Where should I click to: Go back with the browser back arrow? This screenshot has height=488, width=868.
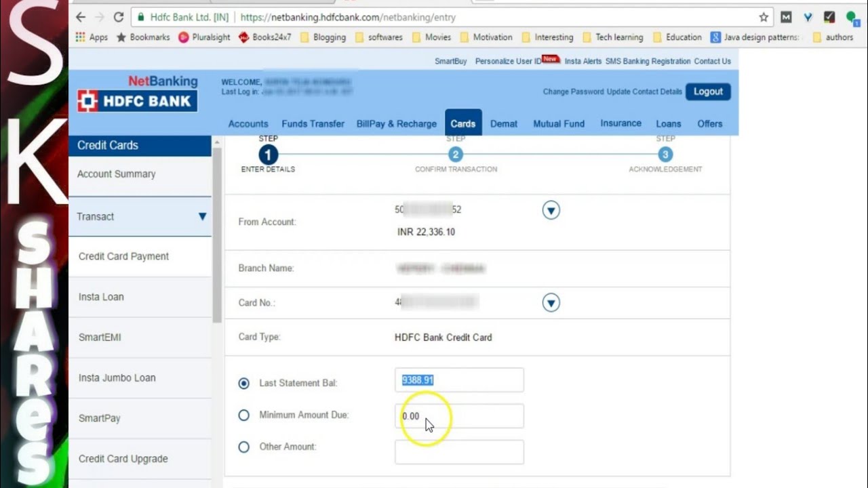coord(81,17)
